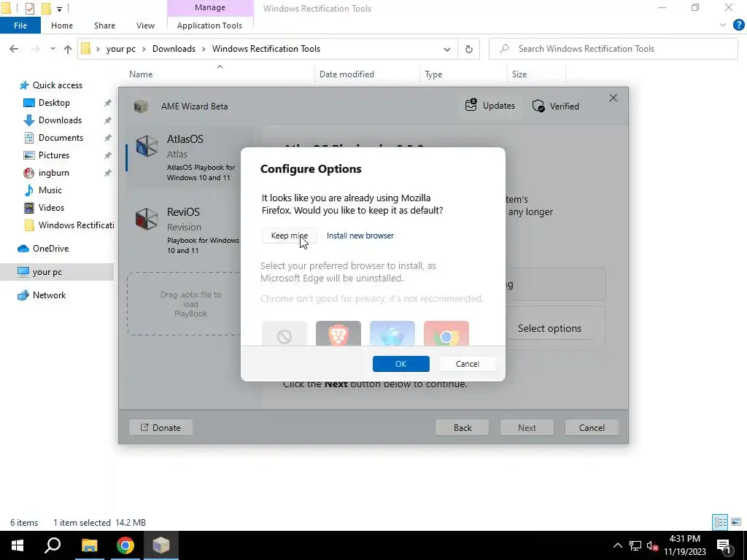Click the Search Windows Rectification Tools field

coord(614,49)
